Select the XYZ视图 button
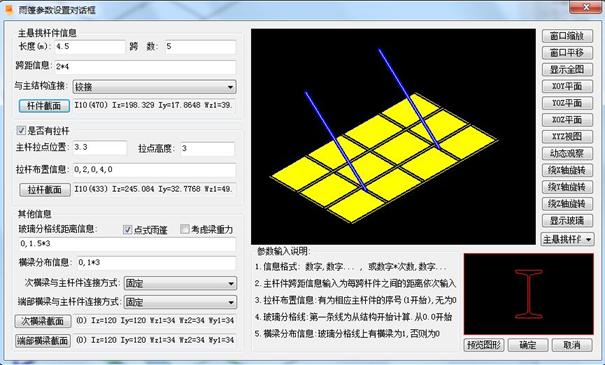605x365 pixels. click(x=567, y=137)
